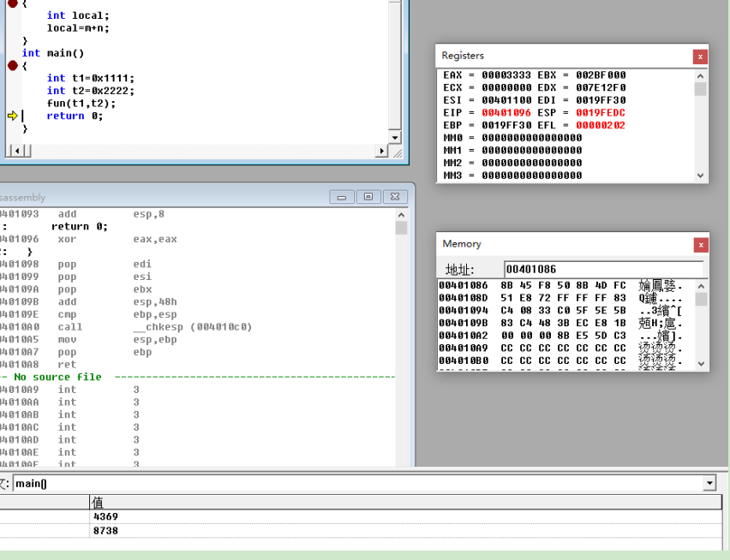Select the 'add esp,48h' disassembly line
Screen dimensions: 730x560
(x=88, y=302)
